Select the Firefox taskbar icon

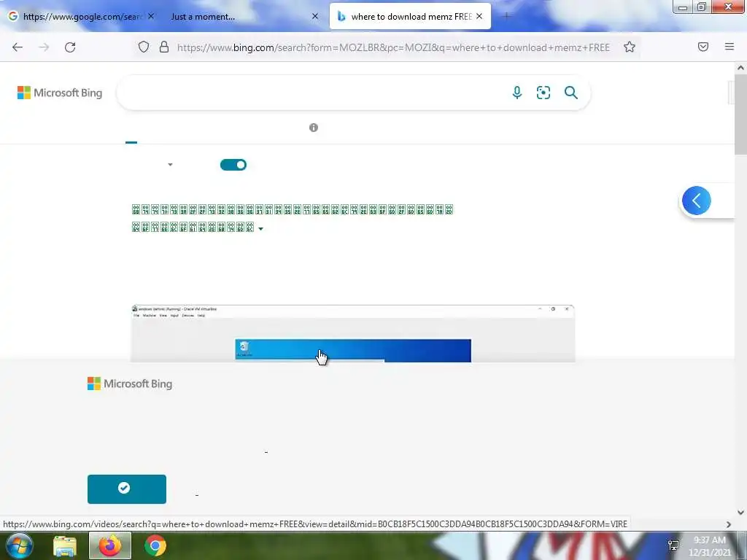click(110, 545)
